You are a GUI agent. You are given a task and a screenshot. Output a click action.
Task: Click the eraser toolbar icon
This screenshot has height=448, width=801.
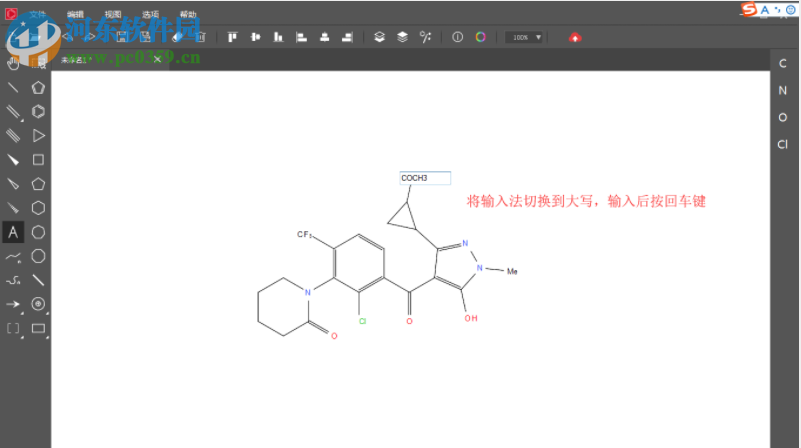[177, 37]
